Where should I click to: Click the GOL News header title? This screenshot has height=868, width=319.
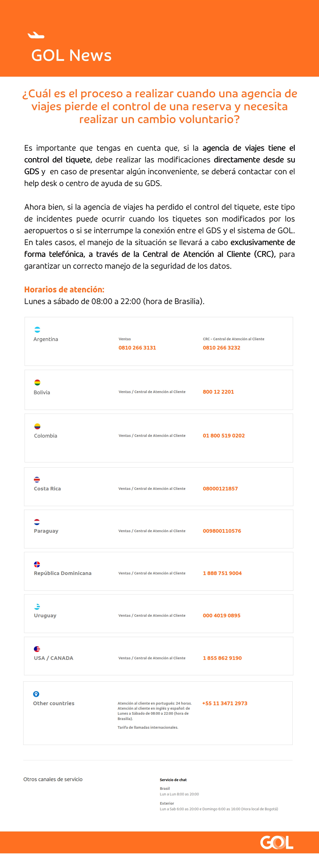tap(71, 55)
